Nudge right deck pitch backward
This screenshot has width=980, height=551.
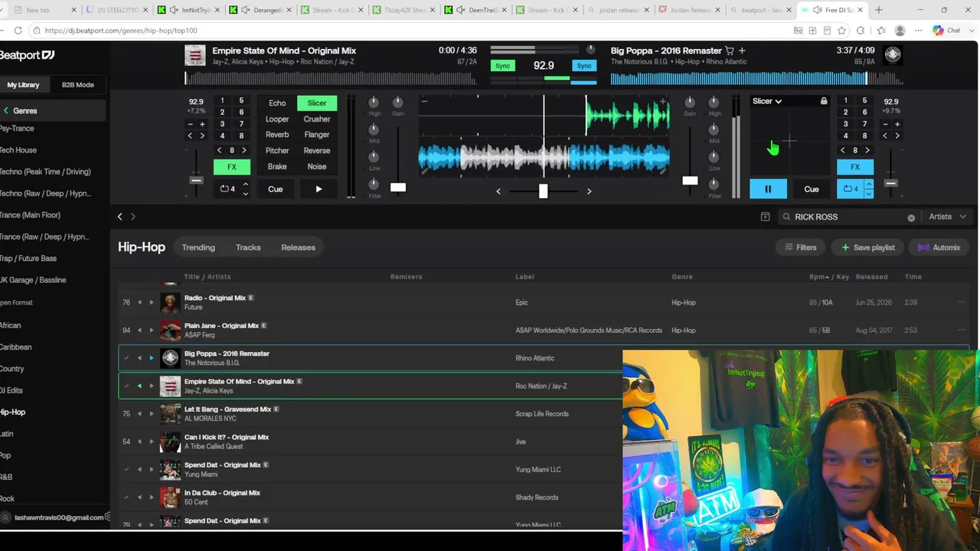pos(885,135)
